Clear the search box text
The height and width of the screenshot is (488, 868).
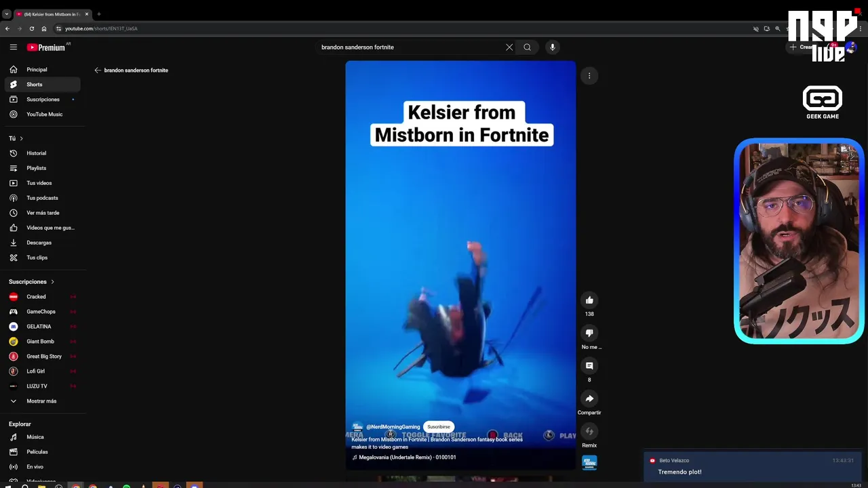[509, 47]
